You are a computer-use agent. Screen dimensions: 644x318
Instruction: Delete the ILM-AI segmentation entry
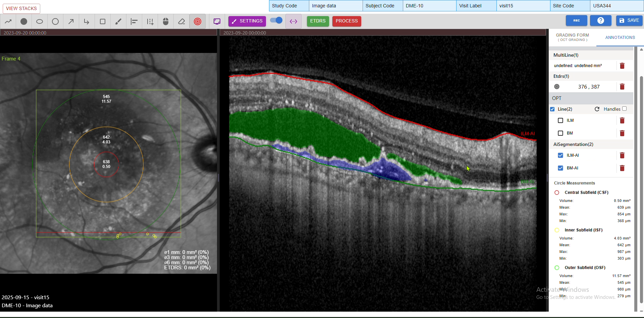click(x=622, y=155)
